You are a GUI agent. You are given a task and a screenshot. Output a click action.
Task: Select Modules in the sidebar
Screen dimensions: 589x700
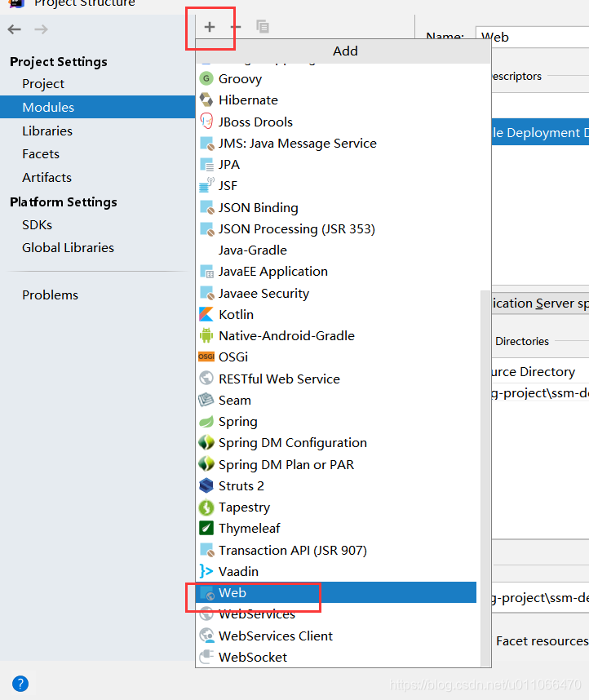97,107
